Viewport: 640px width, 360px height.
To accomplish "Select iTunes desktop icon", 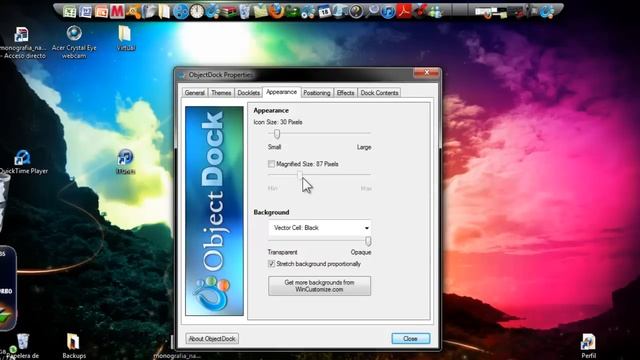I will (x=125, y=162).
